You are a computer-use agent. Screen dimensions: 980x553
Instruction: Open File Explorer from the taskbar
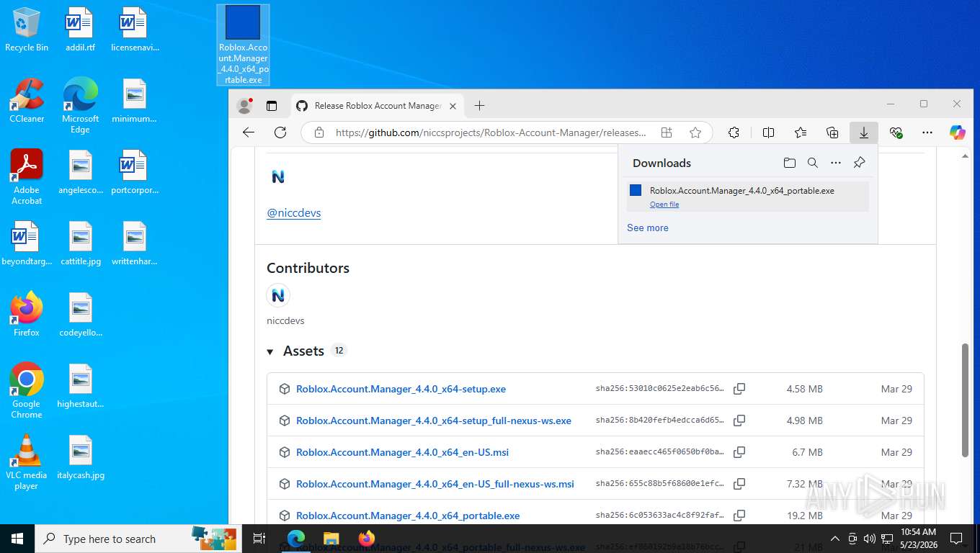coord(331,539)
